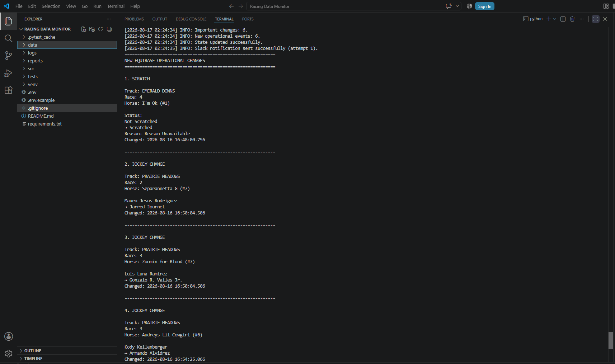
Task: Click the Sign In button
Action: pos(484,6)
